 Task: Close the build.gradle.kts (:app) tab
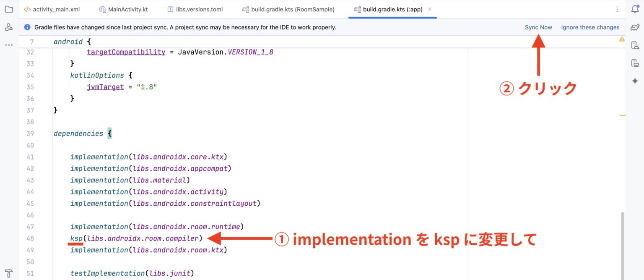(430, 9)
